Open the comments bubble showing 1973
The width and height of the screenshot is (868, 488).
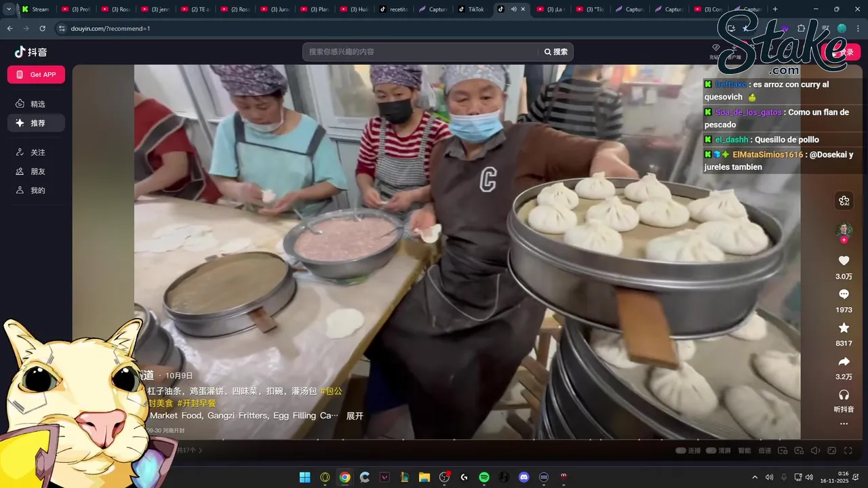[x=844, y=294]
